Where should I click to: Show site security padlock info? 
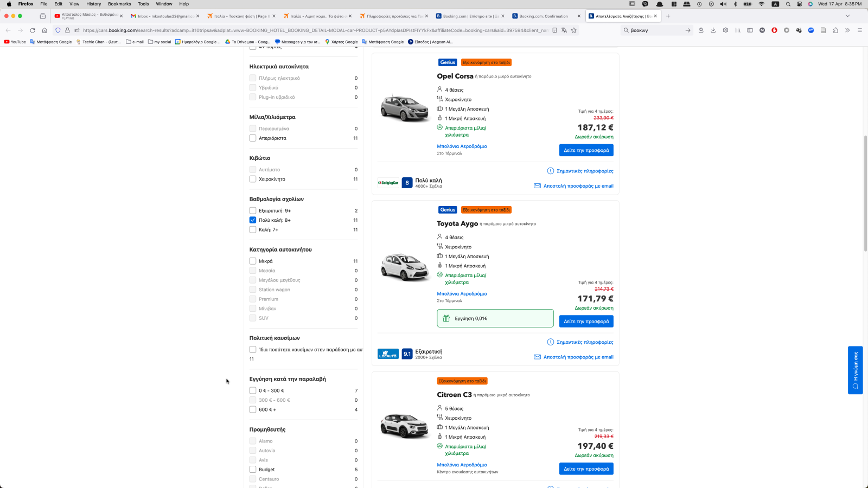click(x=67, y=30)
